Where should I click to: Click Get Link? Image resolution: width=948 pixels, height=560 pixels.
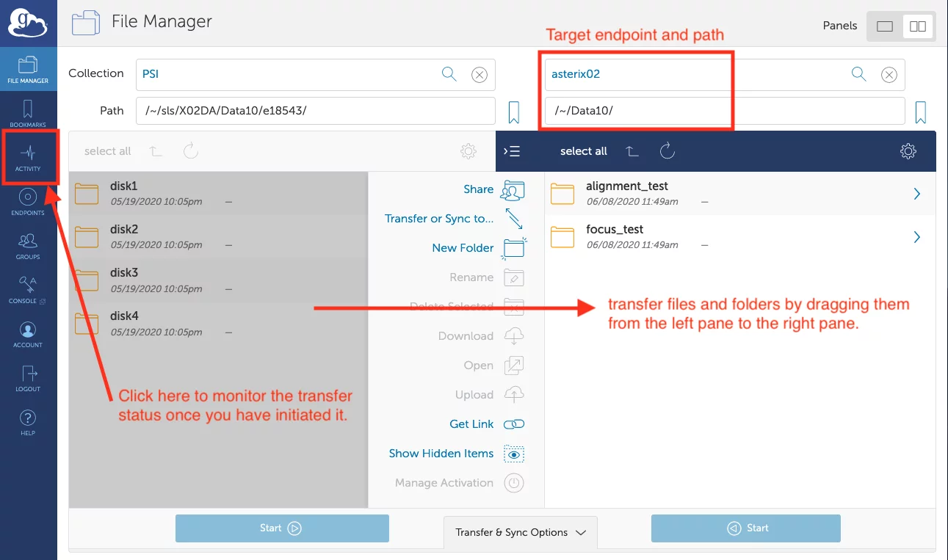click(488, 424)
